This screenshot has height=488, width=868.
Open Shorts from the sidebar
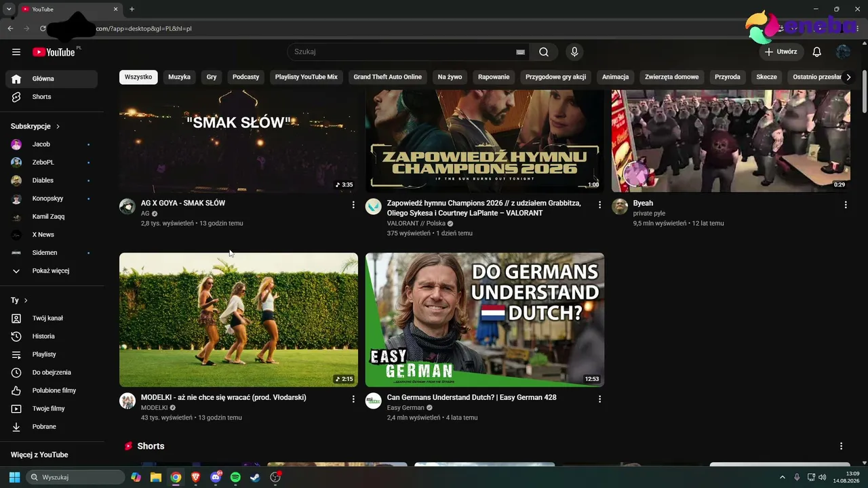pyautogui.click(x=52, y=97)
